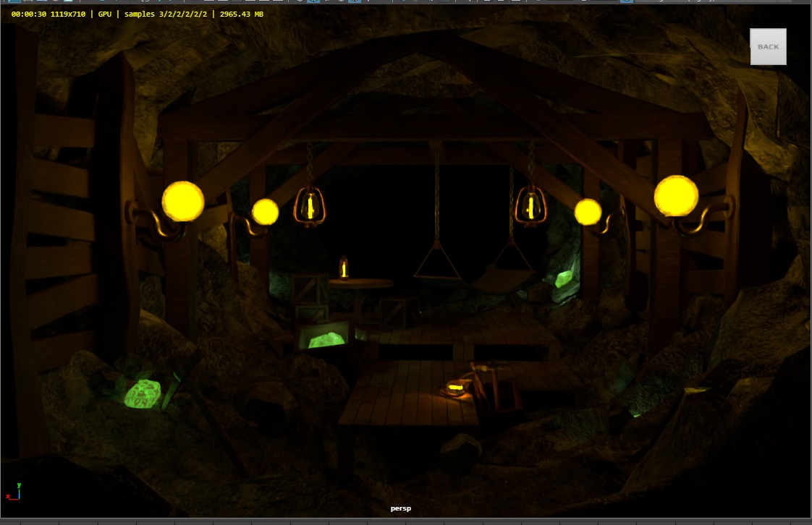Select the right hanging chain lantern
This screenshot has height=525, width=812.
tap(531, 206)
